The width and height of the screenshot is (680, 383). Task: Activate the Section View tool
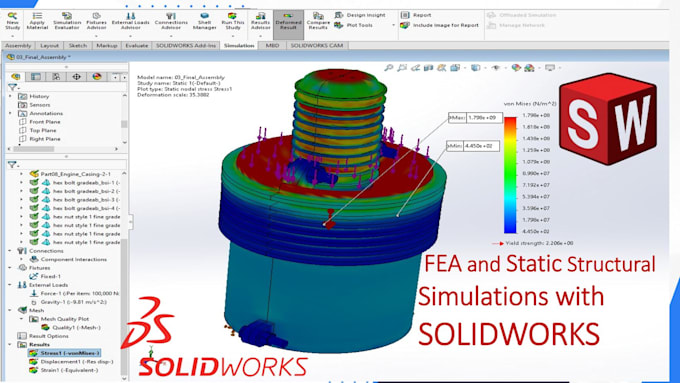(x=428, y=68)
